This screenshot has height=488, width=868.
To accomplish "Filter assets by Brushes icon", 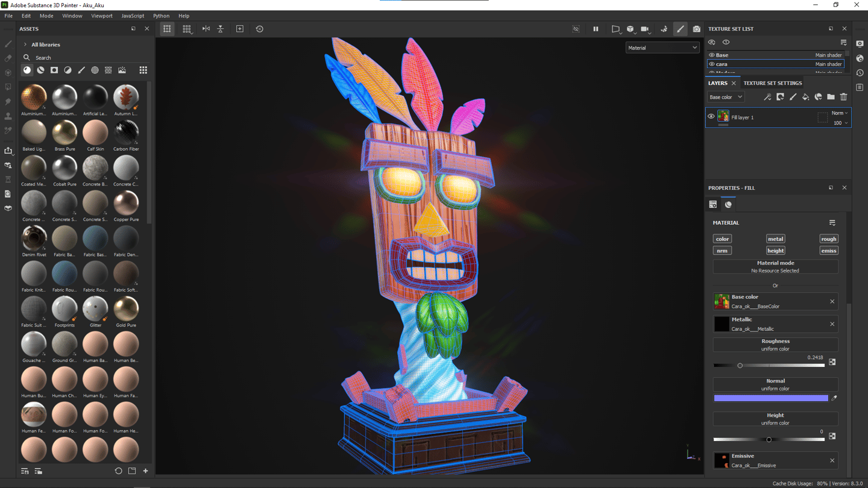I will tap(81, 70).
